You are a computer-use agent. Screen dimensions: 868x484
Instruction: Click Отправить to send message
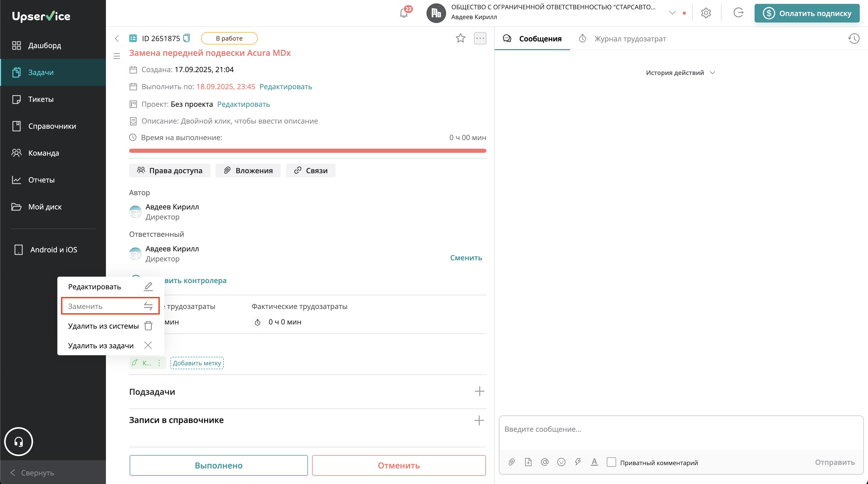(835, 462)
